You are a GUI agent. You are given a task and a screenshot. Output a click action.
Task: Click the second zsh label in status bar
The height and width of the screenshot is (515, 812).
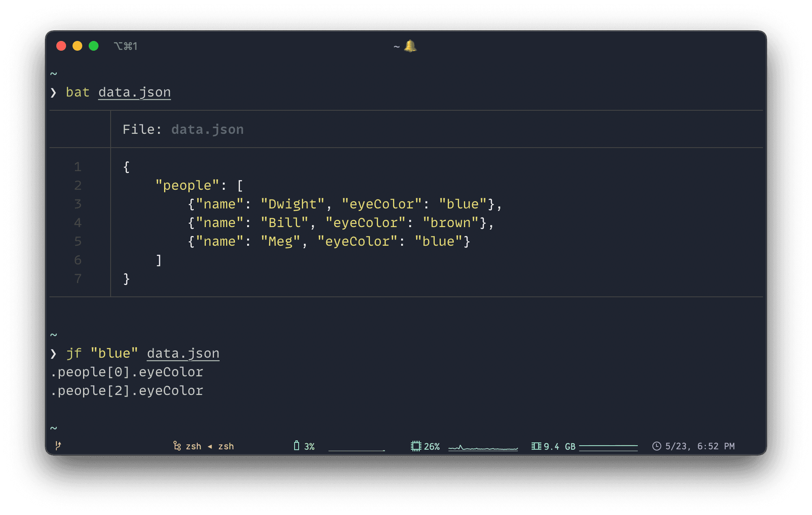click(226, 446)
